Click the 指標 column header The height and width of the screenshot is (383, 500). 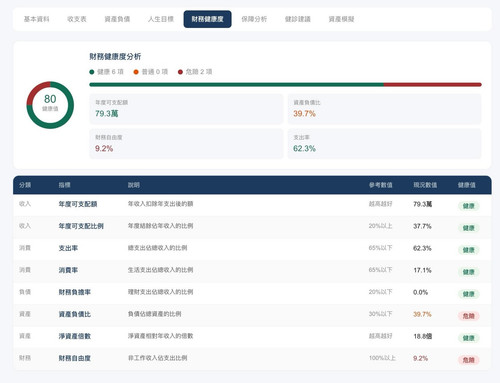pyautogui.click(x=65, y=185)
